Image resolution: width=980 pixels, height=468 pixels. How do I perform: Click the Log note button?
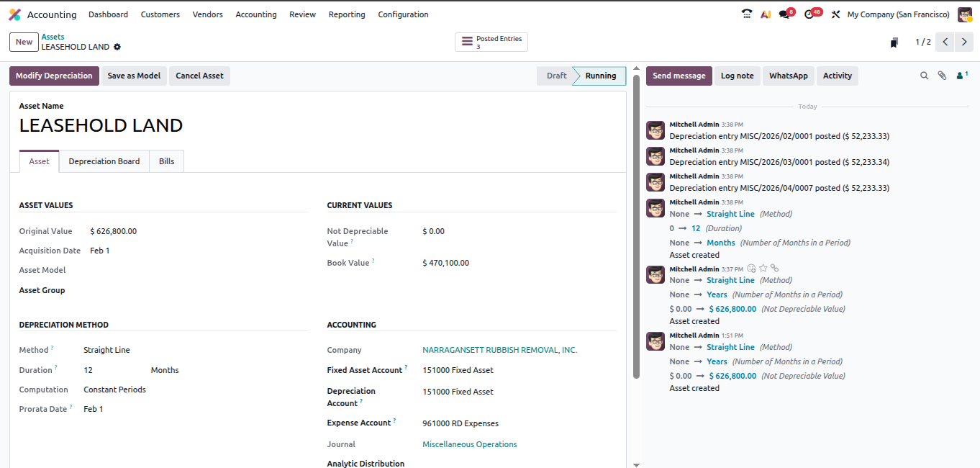click(x=738, y=76)
